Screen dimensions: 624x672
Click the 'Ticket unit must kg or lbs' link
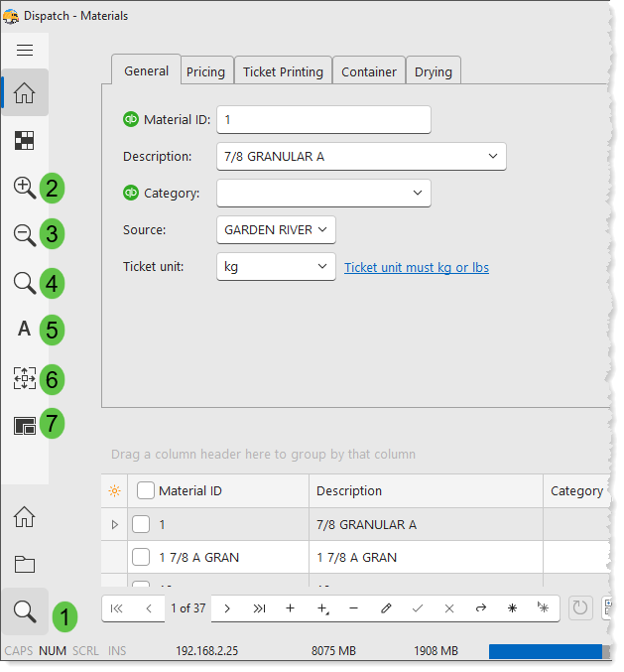coord(416,268)
